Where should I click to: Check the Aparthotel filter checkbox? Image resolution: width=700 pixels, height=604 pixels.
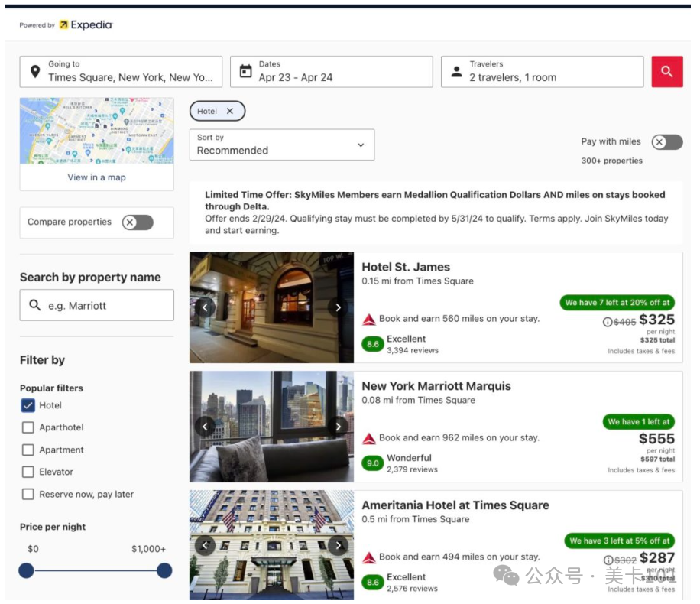(28, 427)
